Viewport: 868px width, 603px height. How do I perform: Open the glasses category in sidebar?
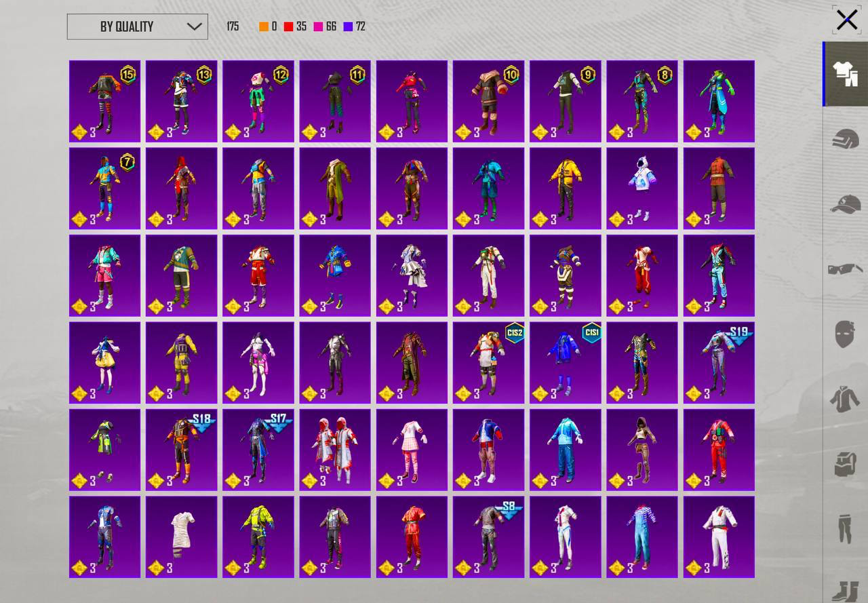coord(846,269)
